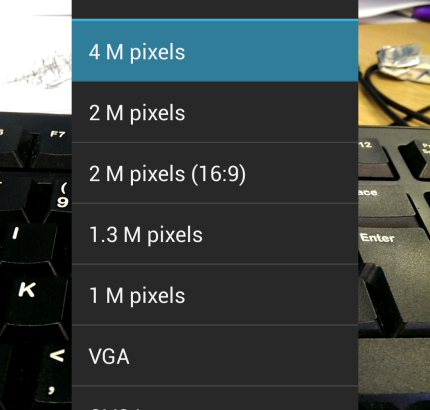The image size is (430, 410).
Task: Choose 1 M pixels resolution
Action: click(215, 295)
